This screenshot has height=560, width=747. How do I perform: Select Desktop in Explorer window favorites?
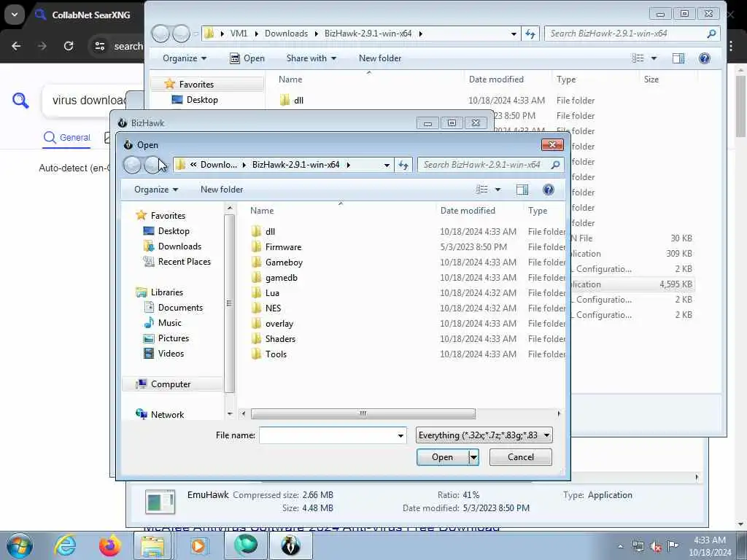tap(202, 99)
